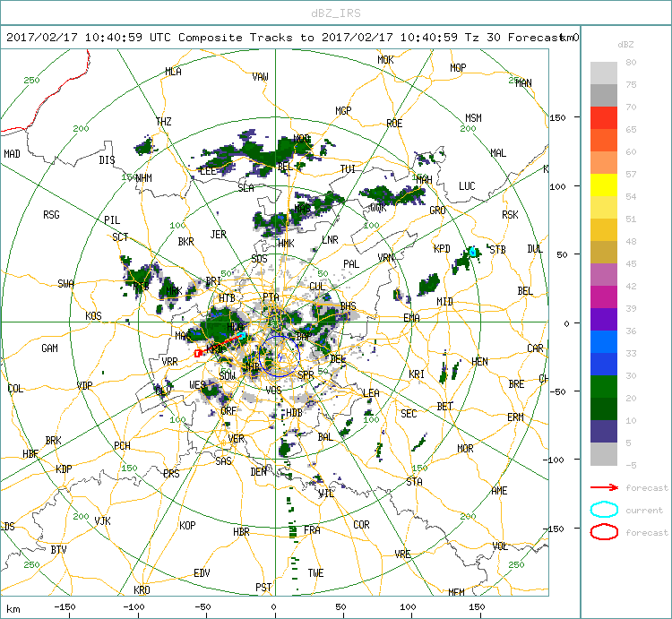
Task: Click the MOP station label
Action: (458, 68)
